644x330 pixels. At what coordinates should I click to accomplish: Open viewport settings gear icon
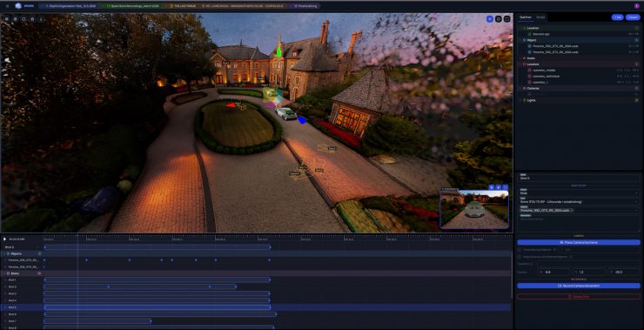coord(498,19)
